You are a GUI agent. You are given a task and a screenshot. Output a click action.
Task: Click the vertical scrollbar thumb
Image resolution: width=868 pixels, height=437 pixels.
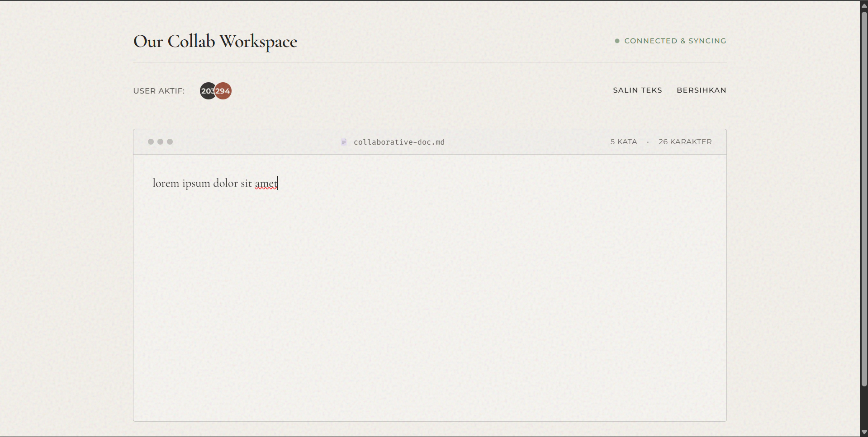[x=864, y=199]
